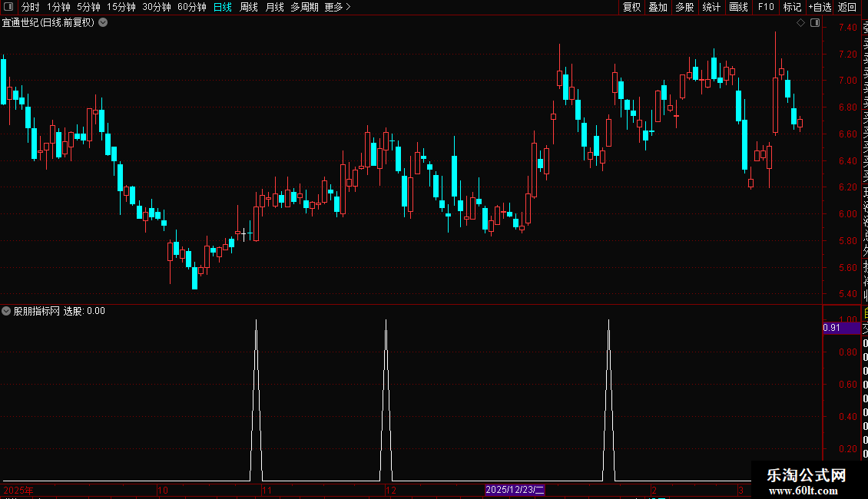Image resolution: width=868 pixels, height=499 pixels.
Task: Expand the 更多 periods menu
Action: [338, 7]
